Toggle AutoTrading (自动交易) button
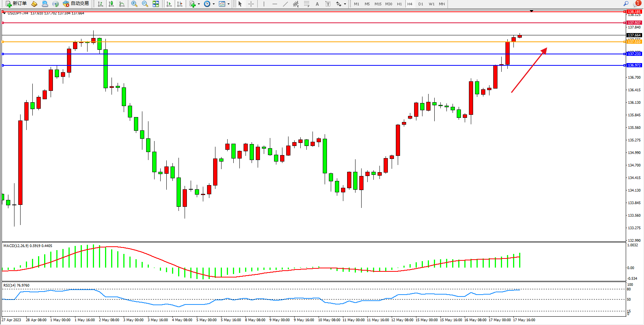Viewport: 644px width, 325px height. 76,4
